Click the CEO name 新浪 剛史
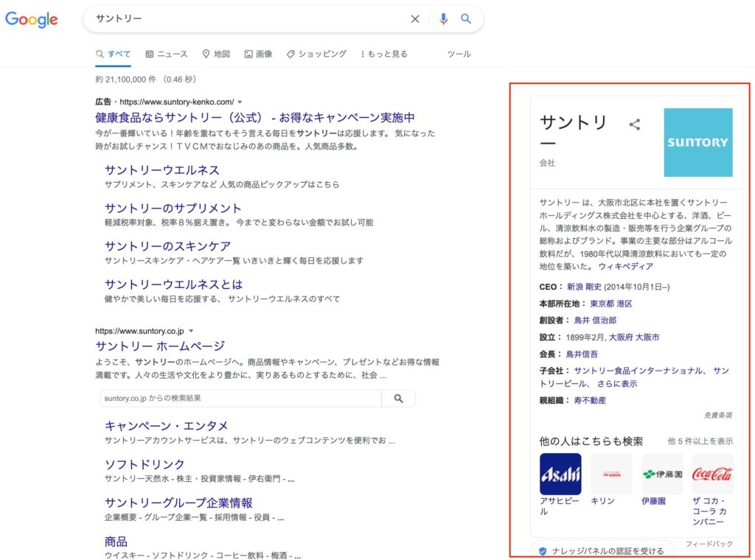 (x=584, y=287)
